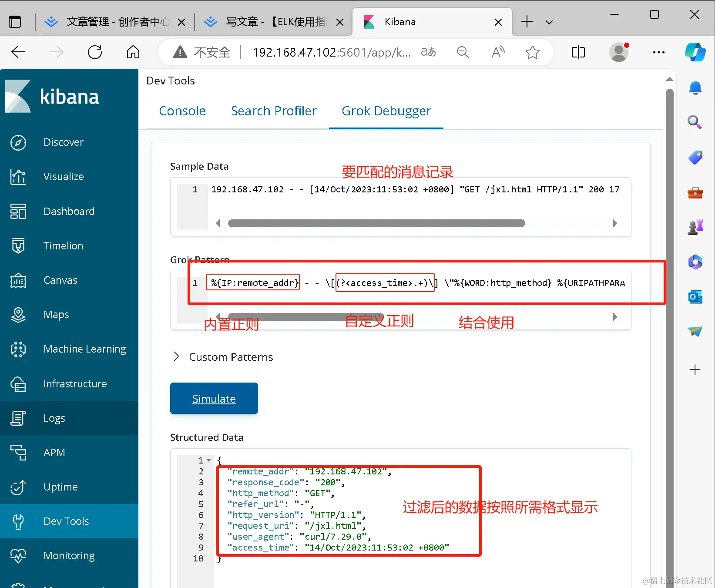
Task: Open the Edge sidebar notification bell
Action: (x=695, y=88)
